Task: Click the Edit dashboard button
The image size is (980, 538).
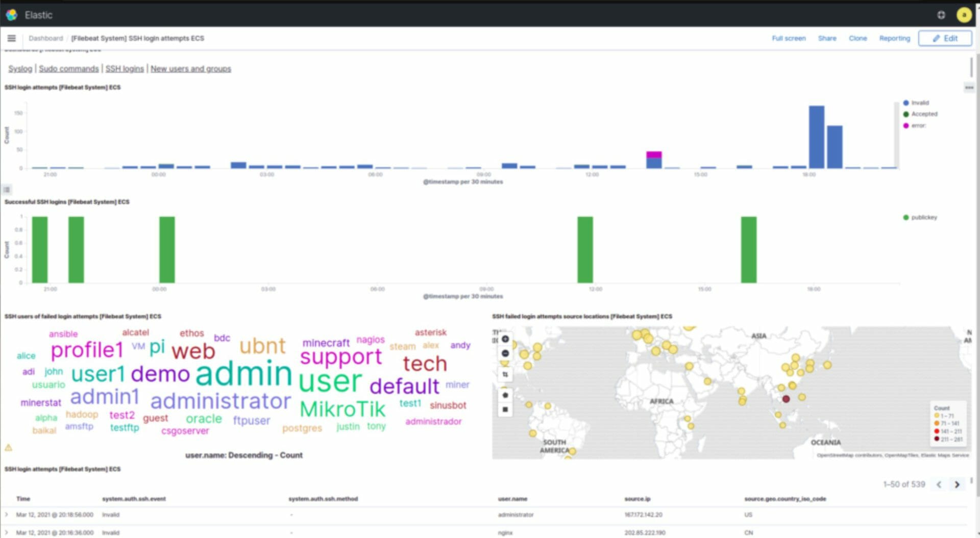Action: [945, 38]
